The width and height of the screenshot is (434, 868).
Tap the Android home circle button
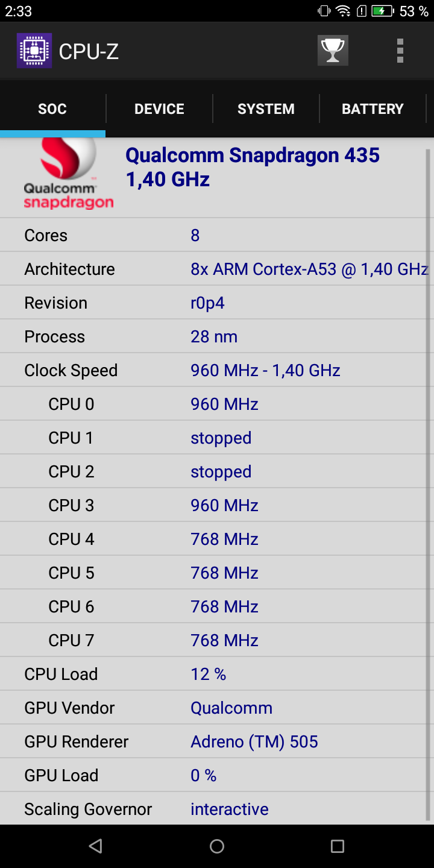pos(217,846)
